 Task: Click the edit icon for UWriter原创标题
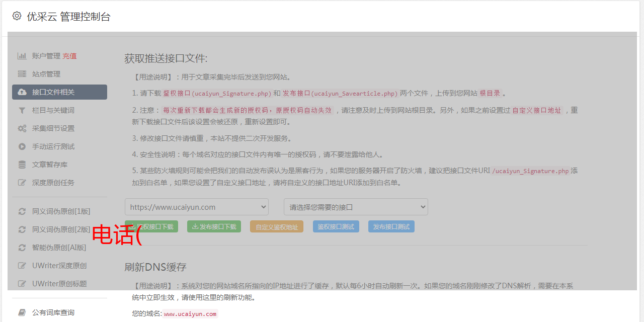22,284
